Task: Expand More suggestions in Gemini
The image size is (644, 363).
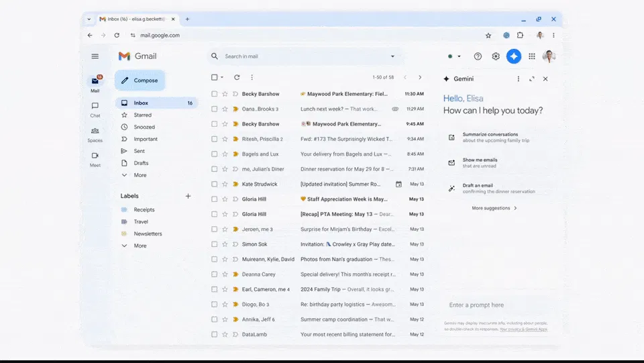Action: 494,208
